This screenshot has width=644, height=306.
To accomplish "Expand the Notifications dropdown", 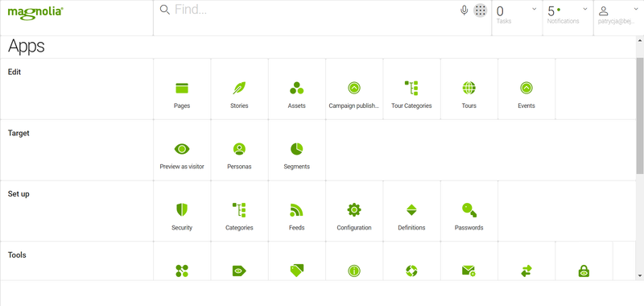I will (x=568, y=18).
